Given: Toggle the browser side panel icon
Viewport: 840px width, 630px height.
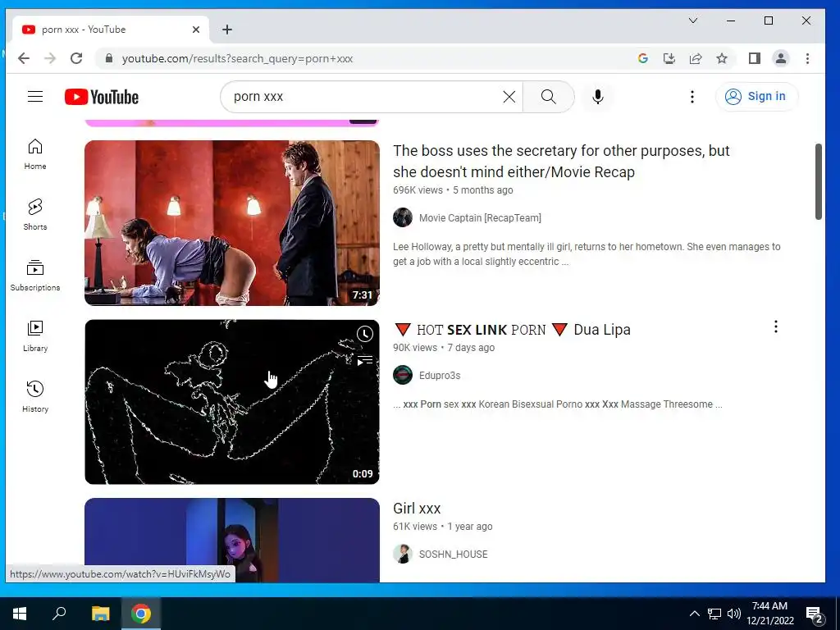Looking at the screenshot, I should (x=755, y=58).
